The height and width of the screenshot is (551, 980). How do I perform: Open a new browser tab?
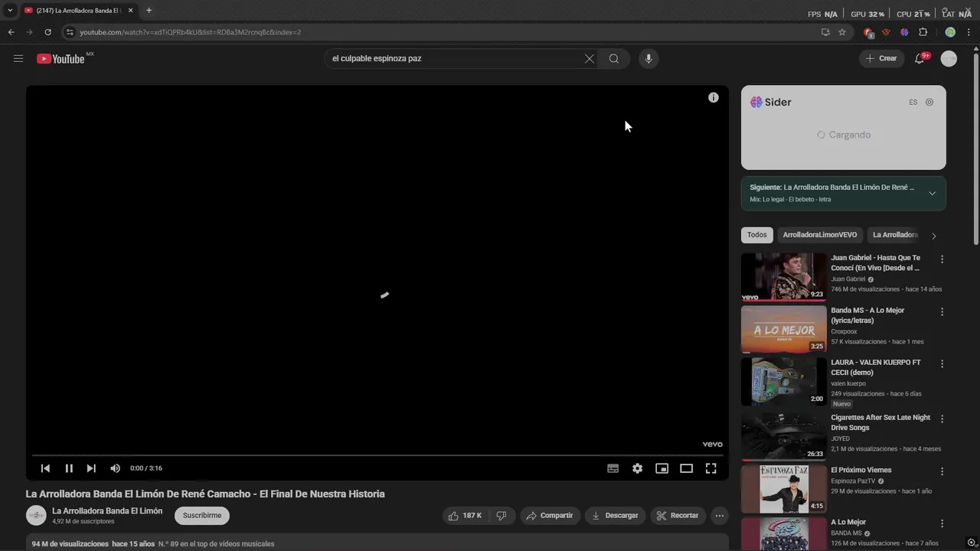coord(149,11)
